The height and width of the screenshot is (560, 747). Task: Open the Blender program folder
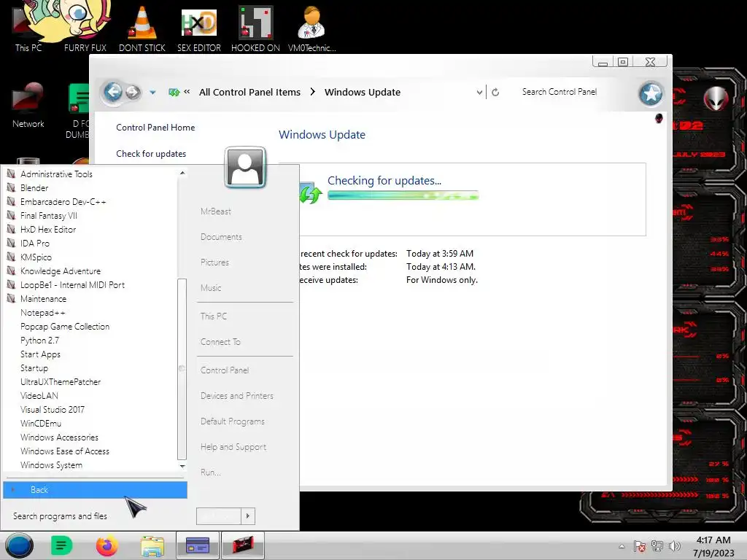coord(34,188)
